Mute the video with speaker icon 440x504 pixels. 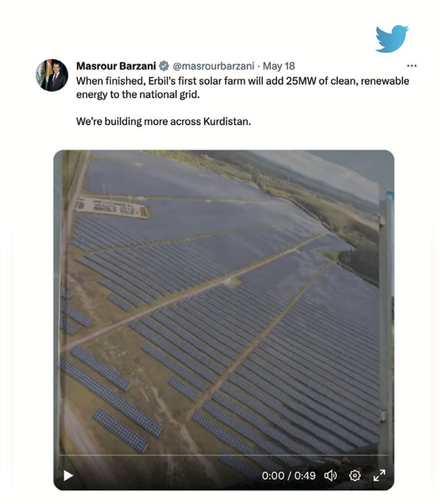pos(331,476)
